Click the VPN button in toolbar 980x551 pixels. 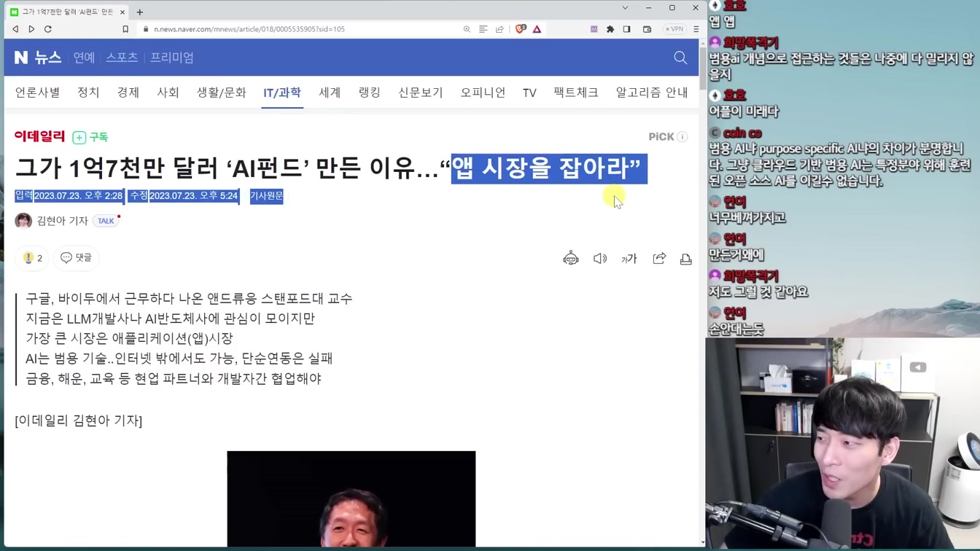coord(674,29)
